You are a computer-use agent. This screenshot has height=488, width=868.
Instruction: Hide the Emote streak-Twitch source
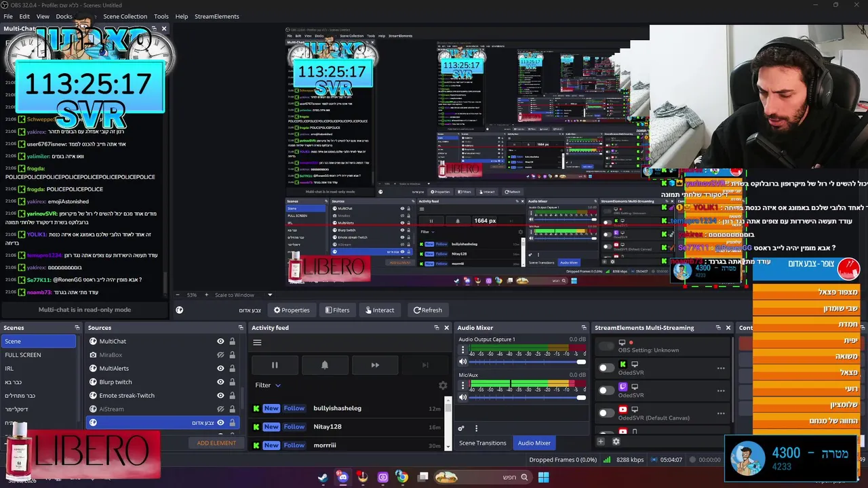point(220,396)
